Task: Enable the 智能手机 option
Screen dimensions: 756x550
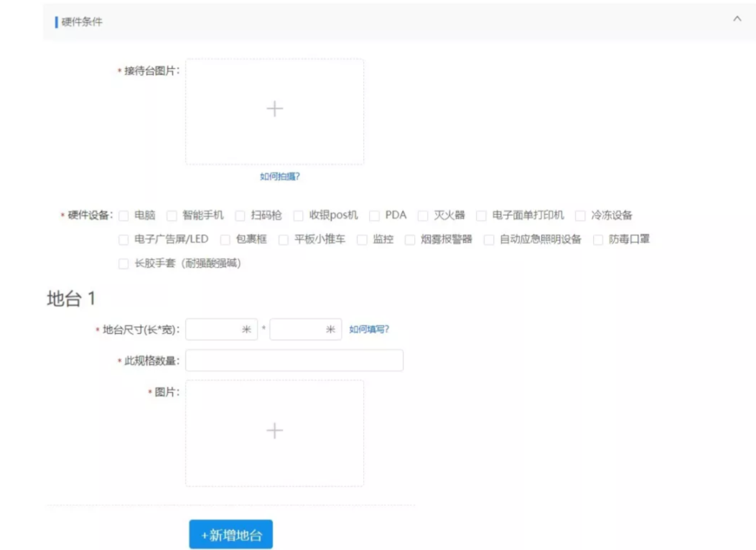Action: 172,215
